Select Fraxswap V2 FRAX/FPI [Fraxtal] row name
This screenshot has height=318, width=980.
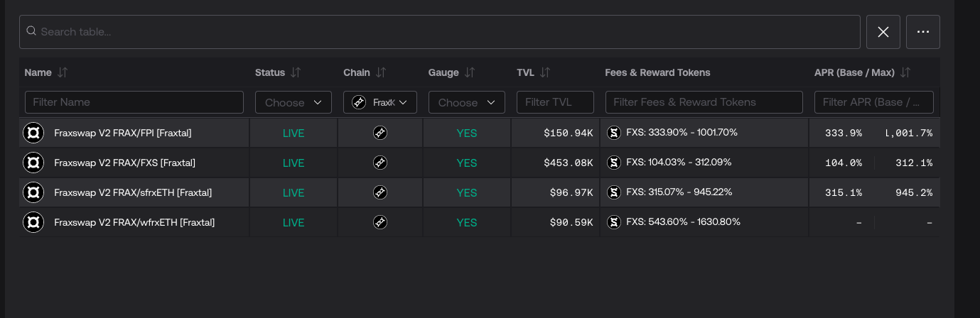[x=123, y=133]
